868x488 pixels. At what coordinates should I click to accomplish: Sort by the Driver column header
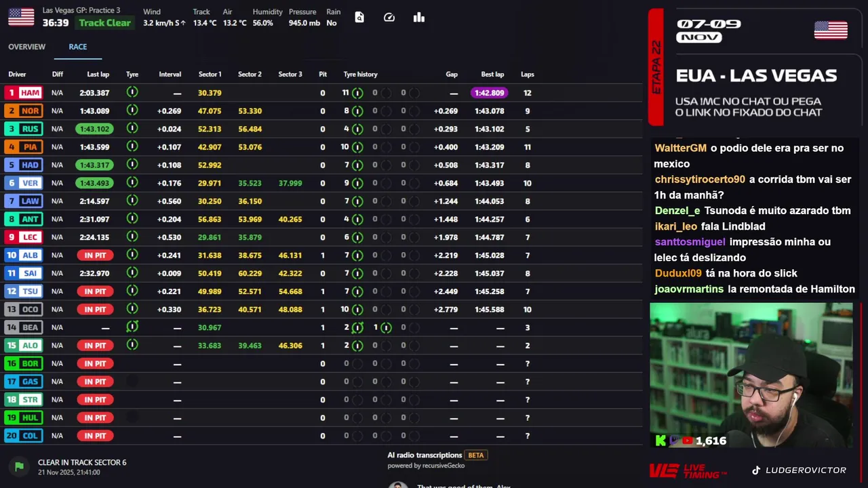pyautogui.click(x=17, y=75)
